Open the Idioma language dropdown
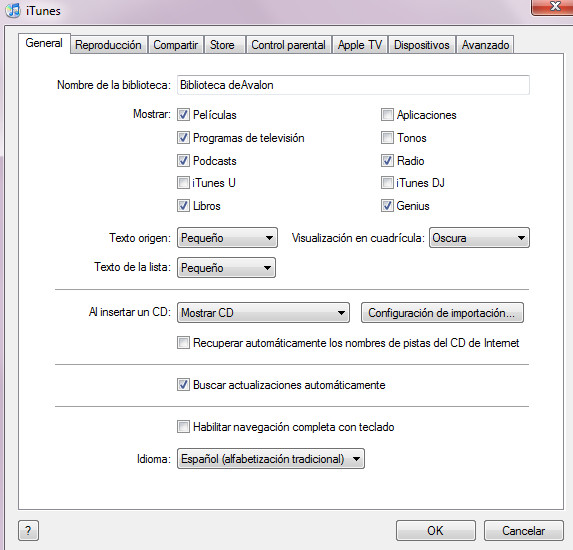 (x=271, y=459)
